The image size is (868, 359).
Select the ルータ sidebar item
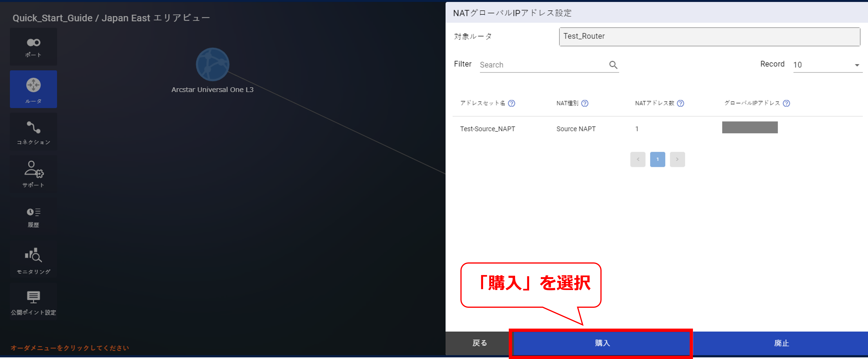click(x=33, y=89)
